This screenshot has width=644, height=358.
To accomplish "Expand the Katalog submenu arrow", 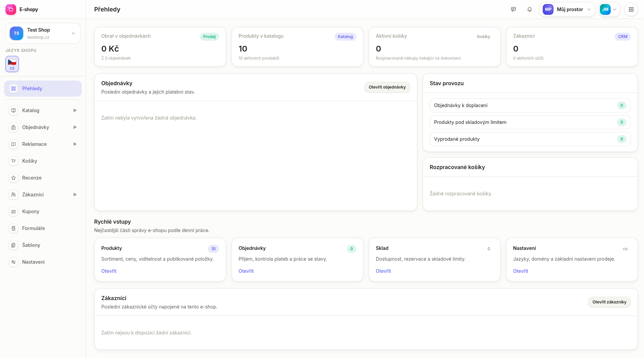I will [75, 110].
